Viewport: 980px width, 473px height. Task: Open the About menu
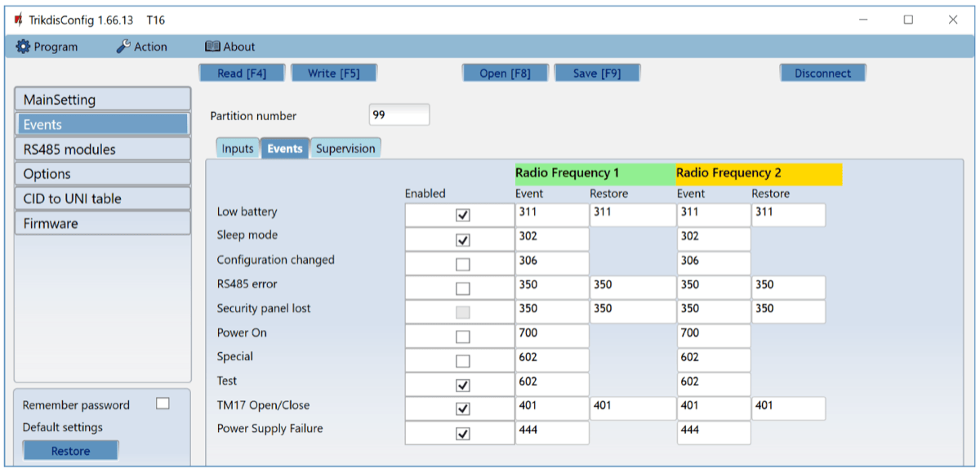click(x=229, y=47)
